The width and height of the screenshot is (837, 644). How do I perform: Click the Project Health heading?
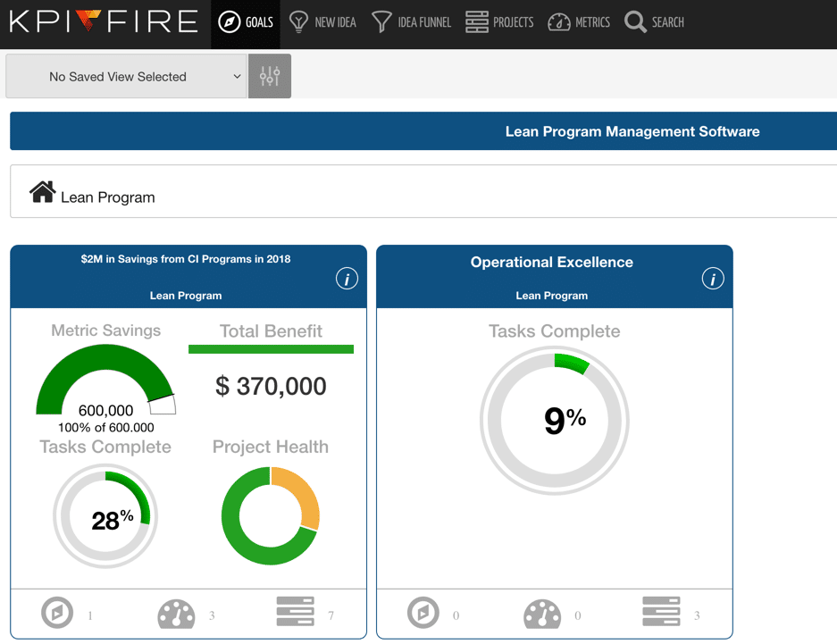tap(271, 447)
